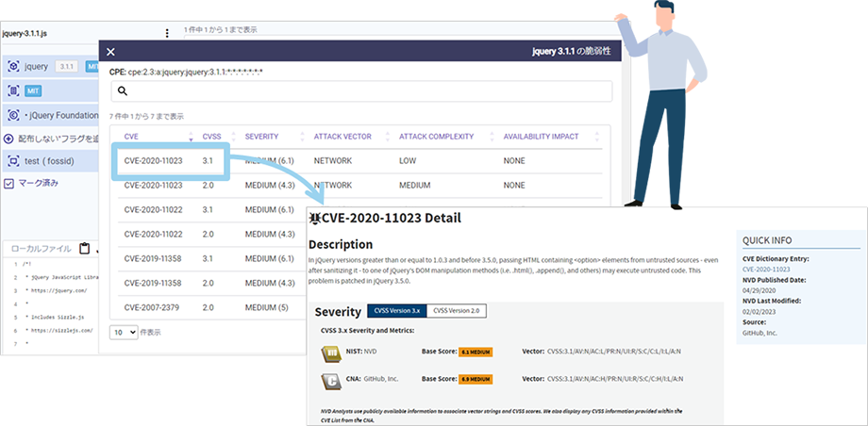Click the CNA book icon
The height and width of the screenshot is (426, 868).
click(330, 380)
